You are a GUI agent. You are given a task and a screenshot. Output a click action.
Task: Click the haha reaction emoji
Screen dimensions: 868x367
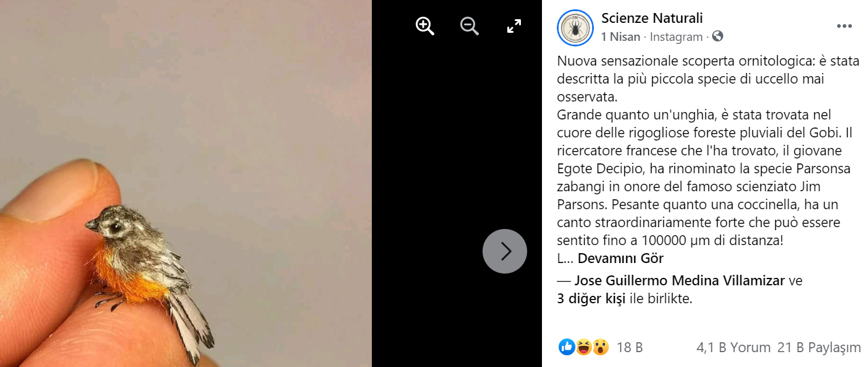(583, 347)
